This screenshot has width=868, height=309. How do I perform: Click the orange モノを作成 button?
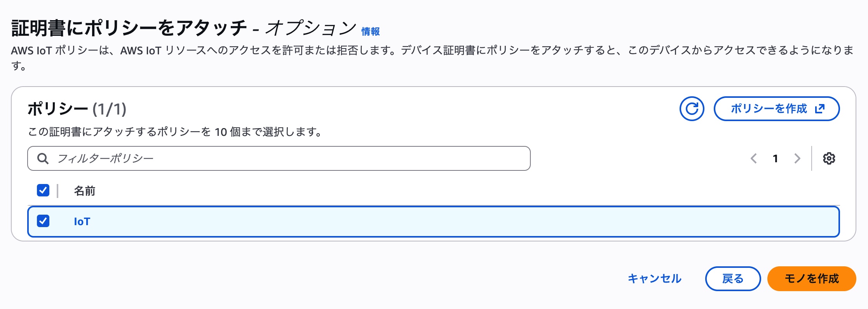(811, 279)
